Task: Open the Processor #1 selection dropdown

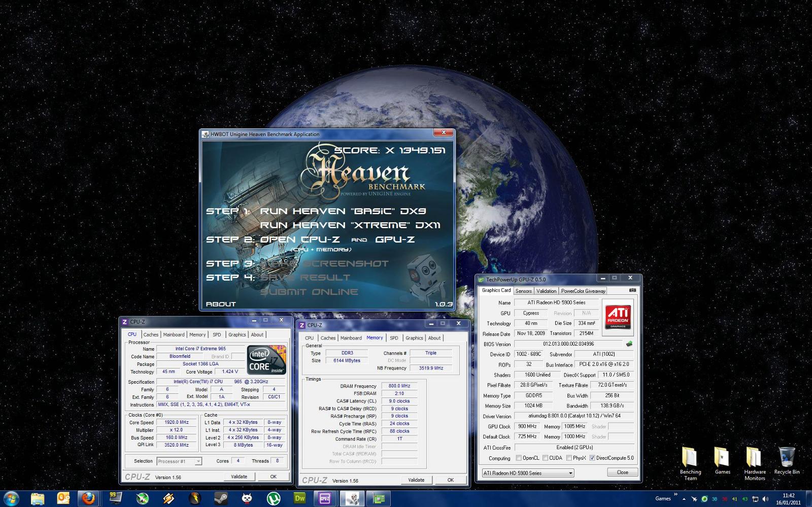Action: (x=179, y=461)
